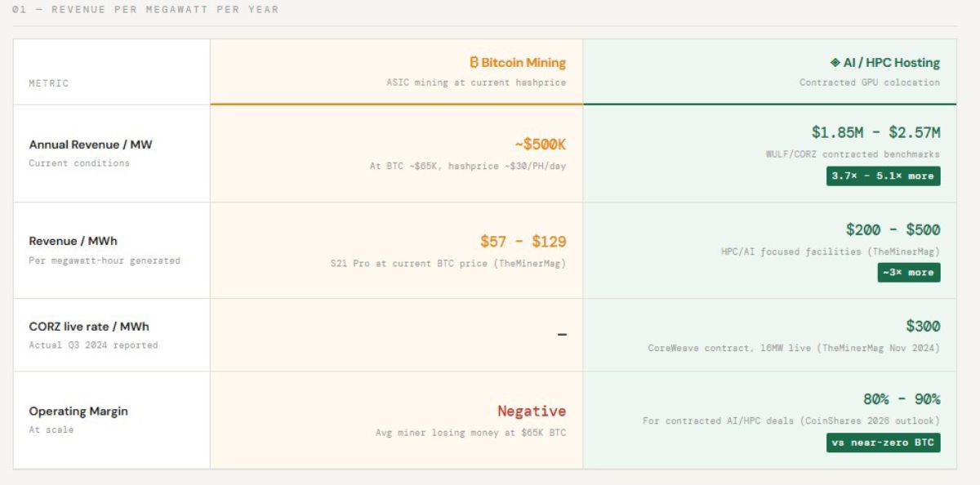Click the $300 CORZ rate value
This screenshot has width=980, height=485.
(x=923, y=327)
